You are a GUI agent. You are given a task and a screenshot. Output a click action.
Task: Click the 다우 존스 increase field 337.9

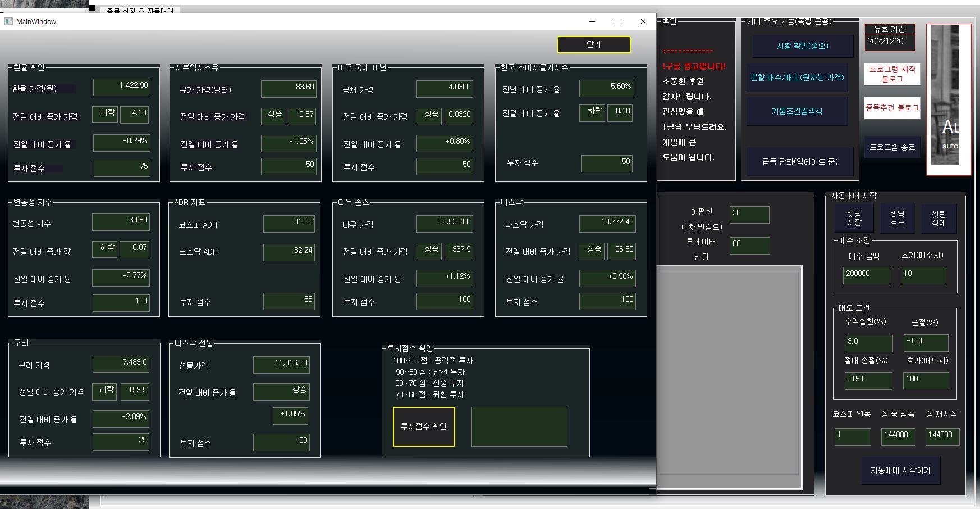[x=459, y=251]
